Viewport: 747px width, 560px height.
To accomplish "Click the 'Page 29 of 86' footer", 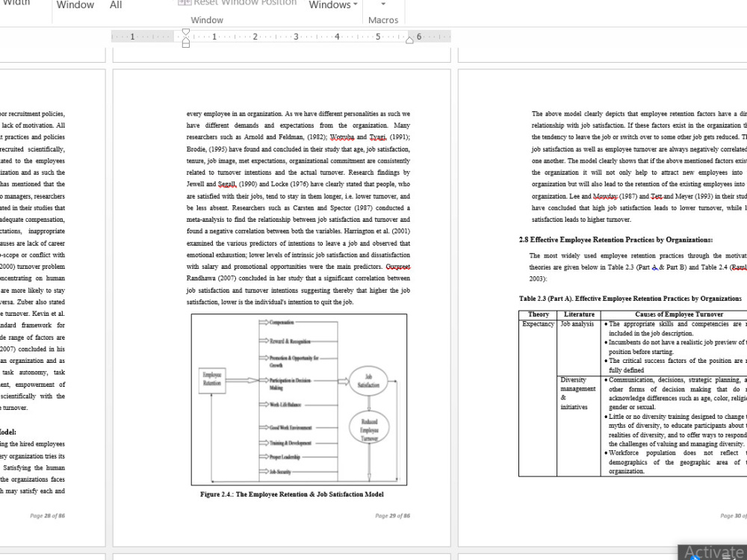I will tap(393, 516).
